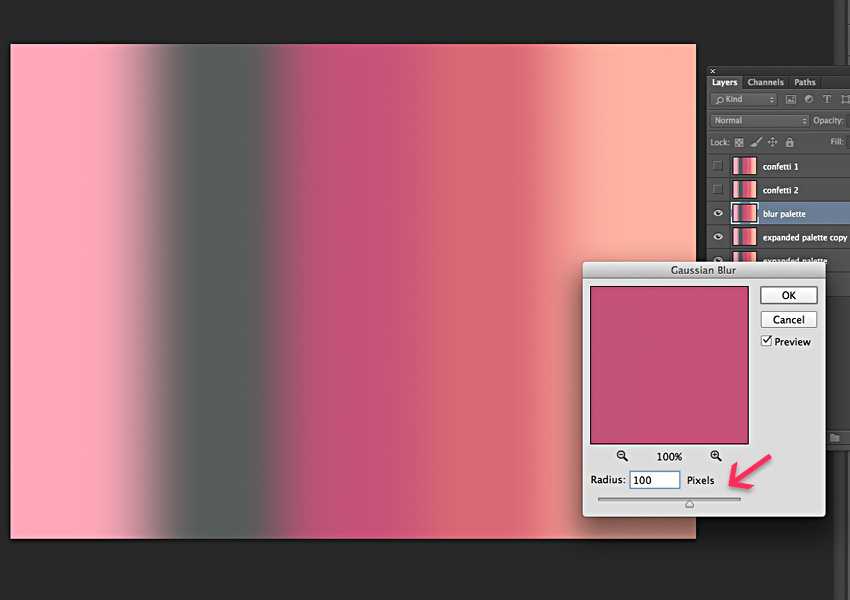Image resolution: width=850 pixels, height=600 pixels.
Task: Open the Kind filter dropdown
Action: click(x=743, y=99)
